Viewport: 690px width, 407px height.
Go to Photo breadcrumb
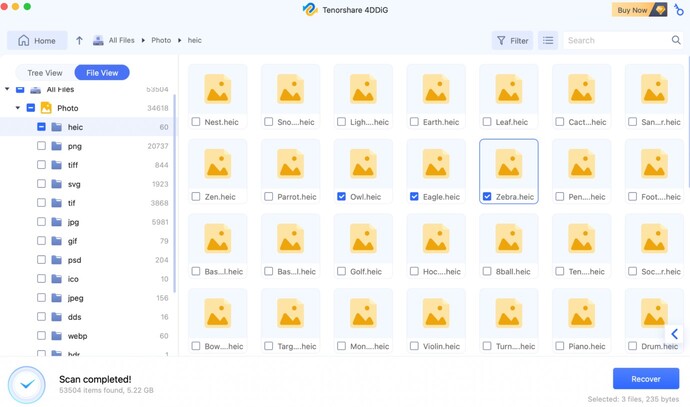point(161,40)
